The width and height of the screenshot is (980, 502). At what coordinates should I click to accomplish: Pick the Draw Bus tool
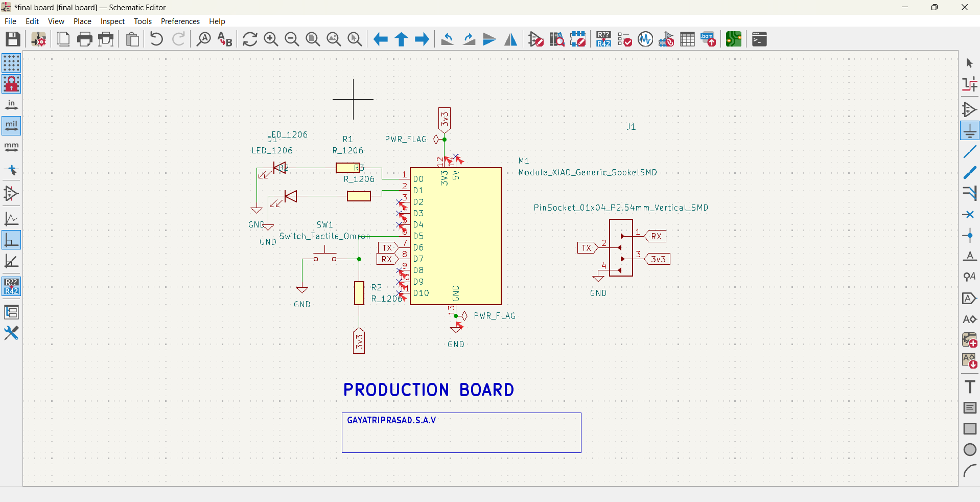point(970,173)
